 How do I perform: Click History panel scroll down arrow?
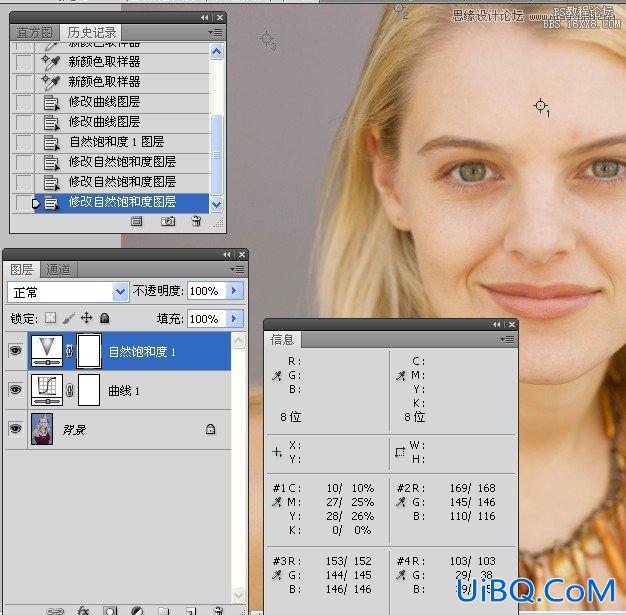216,205
